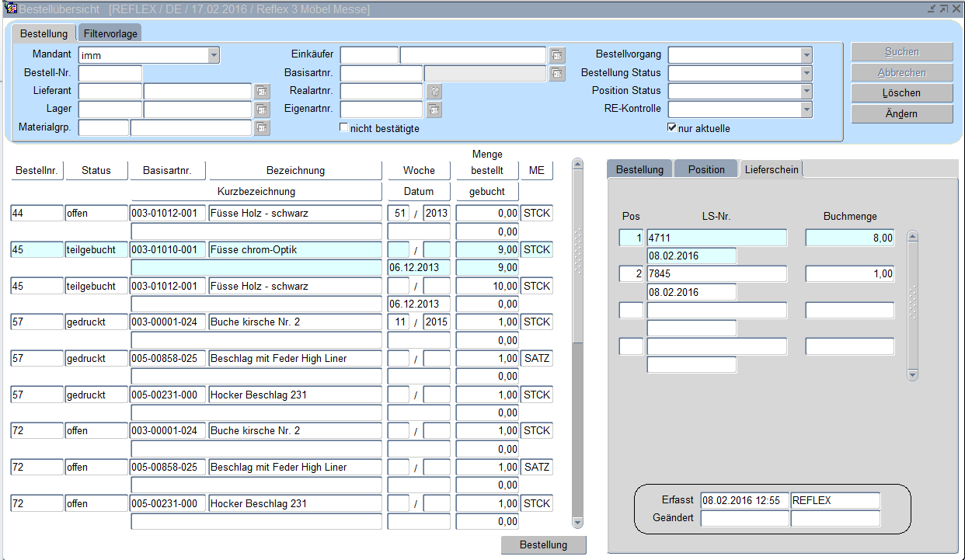Click the Bestellübersicht window icon in title bar

coord(11,9)
